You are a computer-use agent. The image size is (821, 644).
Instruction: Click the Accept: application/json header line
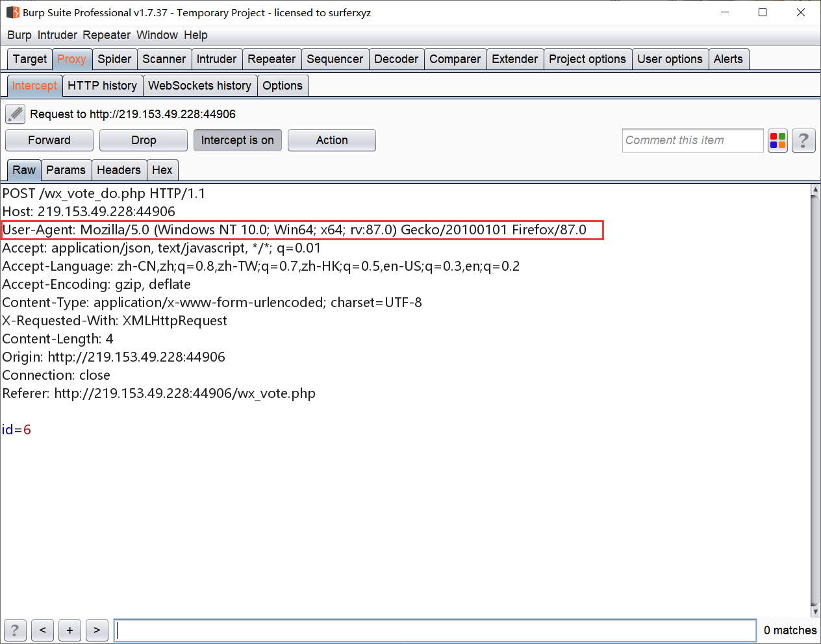[162, 248]
